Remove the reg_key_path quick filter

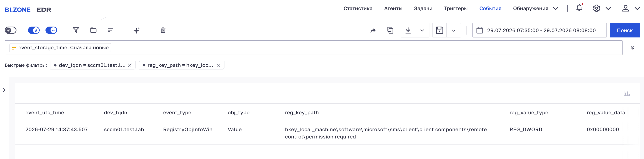point(218,65)
